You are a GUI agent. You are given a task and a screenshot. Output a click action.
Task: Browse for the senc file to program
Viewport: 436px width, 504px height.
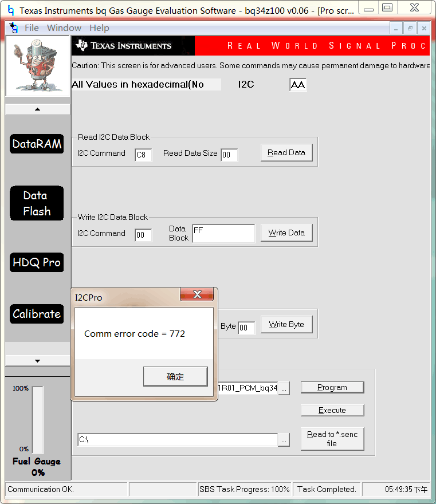click(x=284, y=388)
